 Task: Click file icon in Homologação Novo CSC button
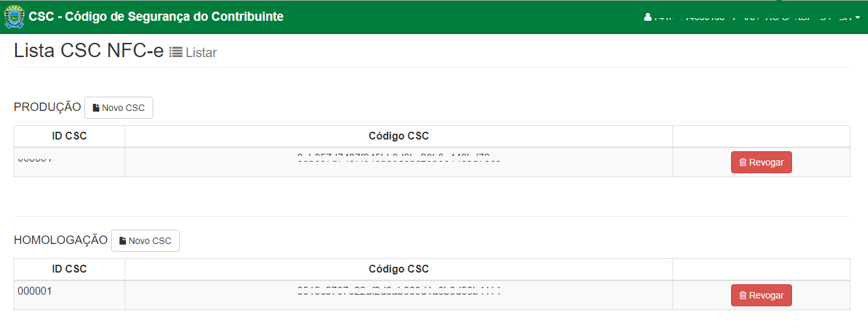pyautogui.click(x=123, y=241)
